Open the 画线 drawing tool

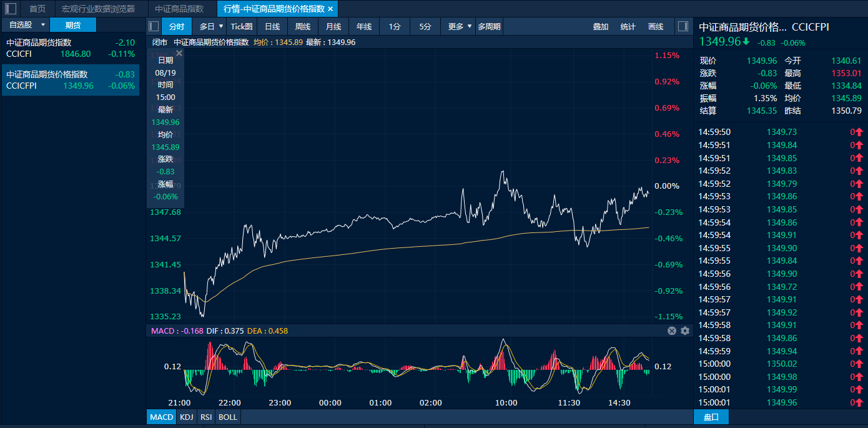[x=656, y=26]
